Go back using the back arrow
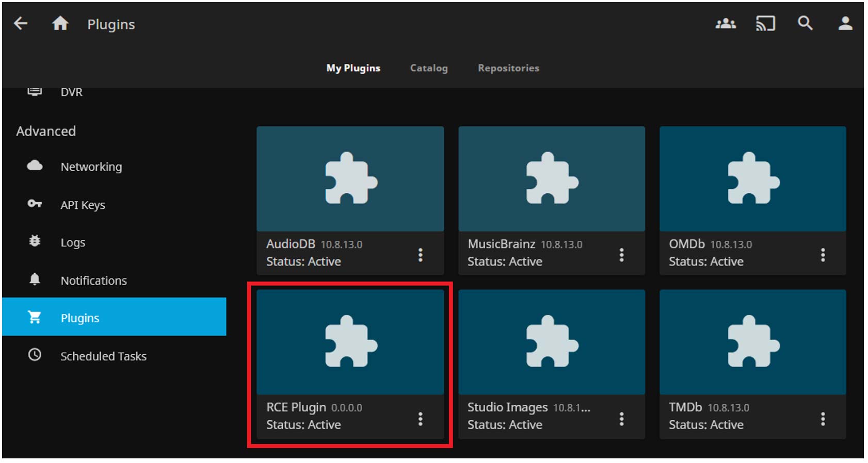 21,23
